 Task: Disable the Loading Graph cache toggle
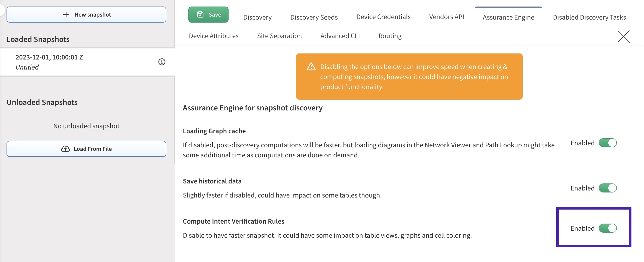[607, 143]
